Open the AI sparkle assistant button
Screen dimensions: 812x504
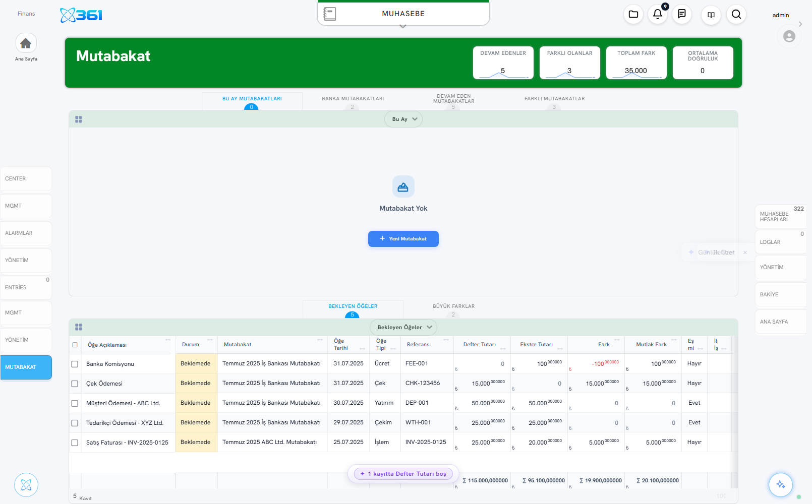781,485
